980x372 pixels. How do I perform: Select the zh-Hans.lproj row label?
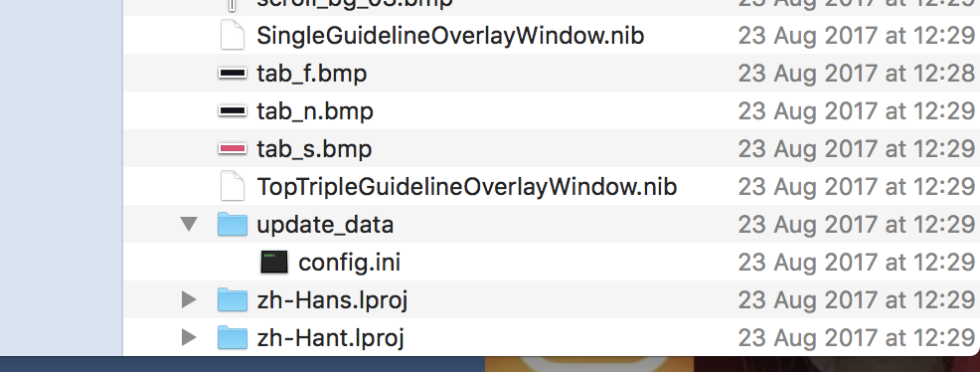(x=333, y=300)
